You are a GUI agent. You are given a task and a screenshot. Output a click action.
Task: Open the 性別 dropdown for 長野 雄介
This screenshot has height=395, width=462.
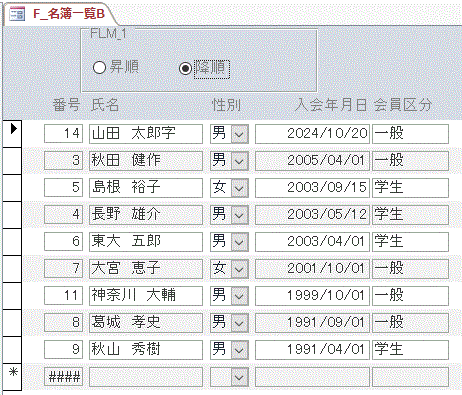(240, 215)
